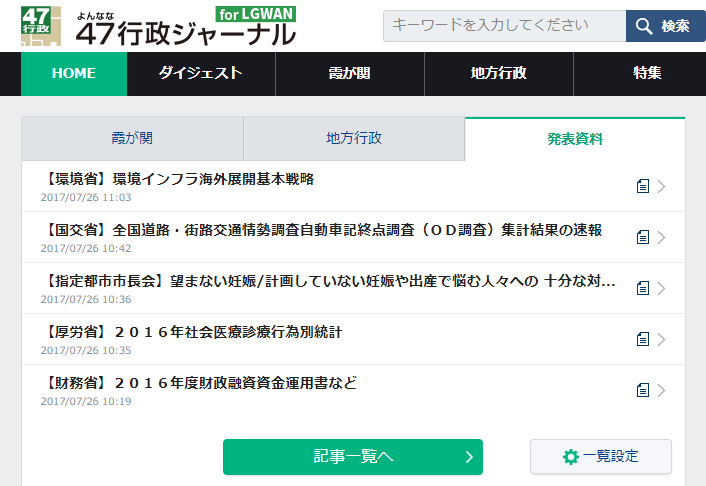Switch to the 地方行政 list tab
Screen dimensions: 706x486
point(354,139)
